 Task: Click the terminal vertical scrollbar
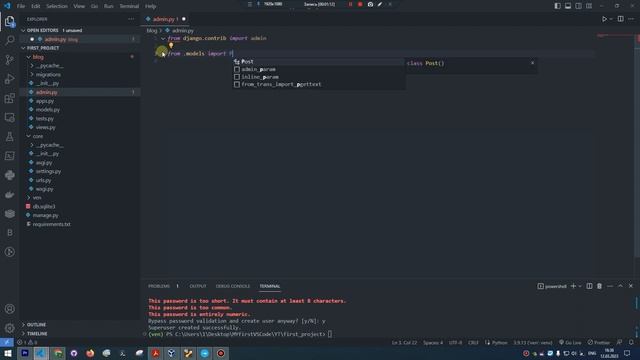tap(636, 317)
